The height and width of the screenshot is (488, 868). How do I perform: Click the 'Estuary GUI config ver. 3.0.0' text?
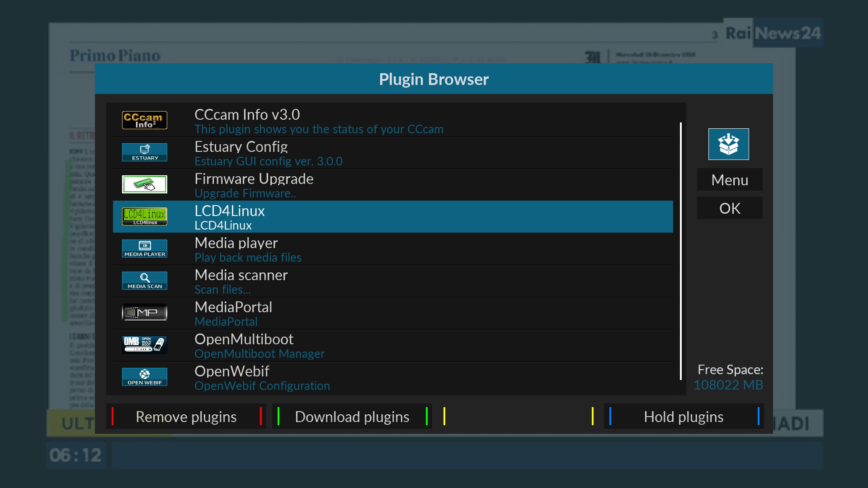[x=269, y=161]
